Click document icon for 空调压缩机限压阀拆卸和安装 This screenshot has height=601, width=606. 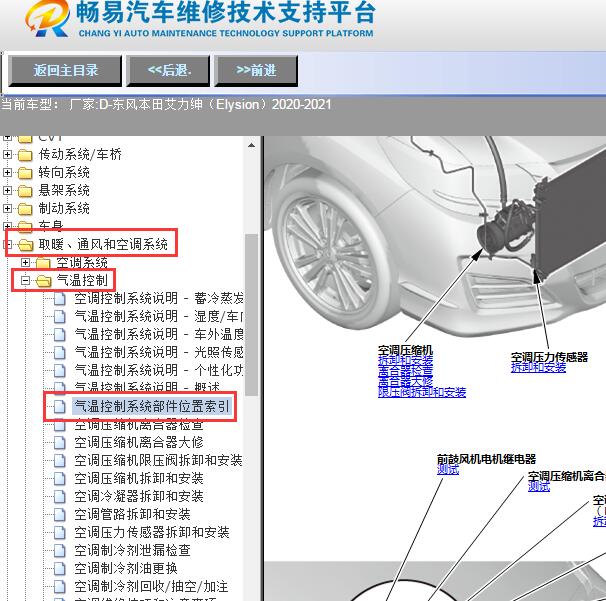[60, 460]
